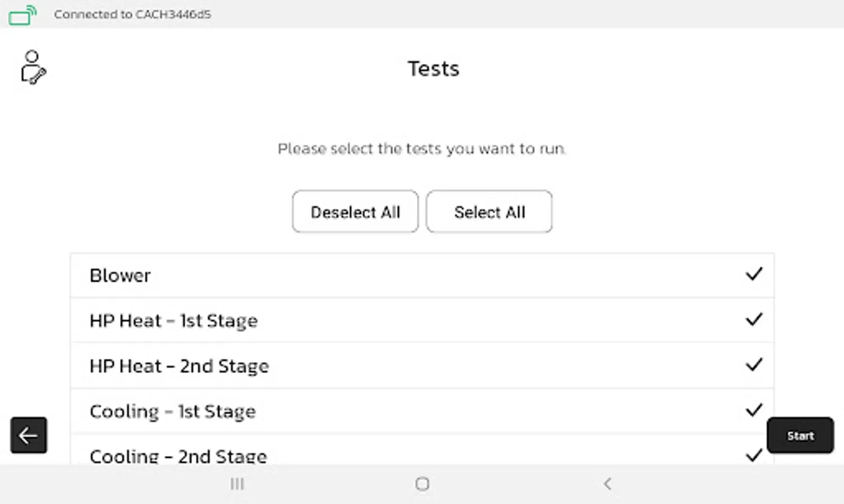Tap Android system back chevron
The image size is (844, 504).
tap(607, 484)
